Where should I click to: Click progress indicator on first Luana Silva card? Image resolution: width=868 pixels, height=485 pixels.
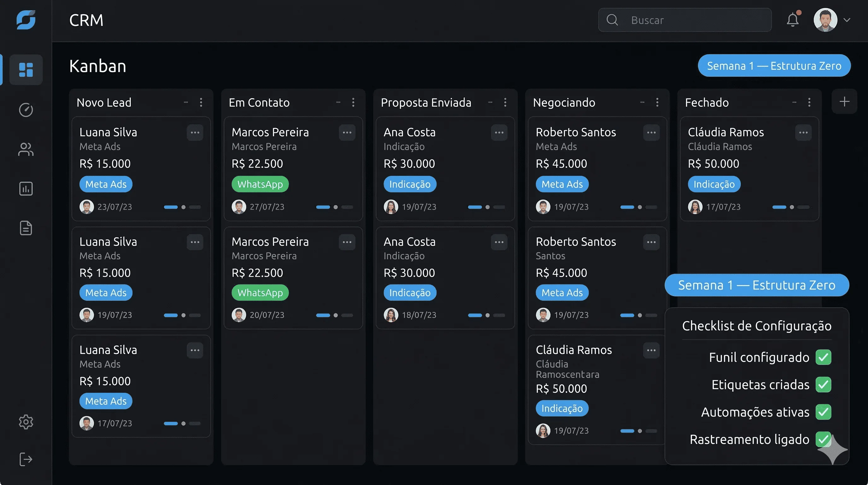(x=182, y=207)
